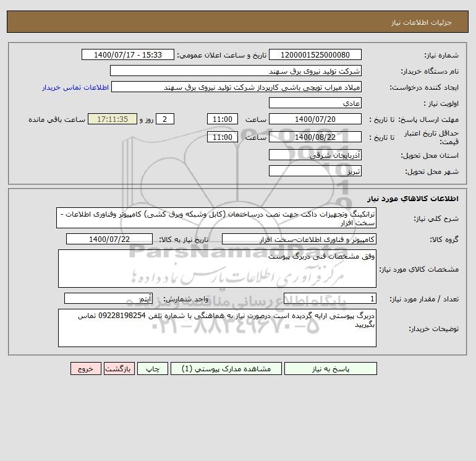This screenshot has height=461, width=476.
Task: Click the response deadline date 1400/07/20
Action: click(x=315, y=119)
